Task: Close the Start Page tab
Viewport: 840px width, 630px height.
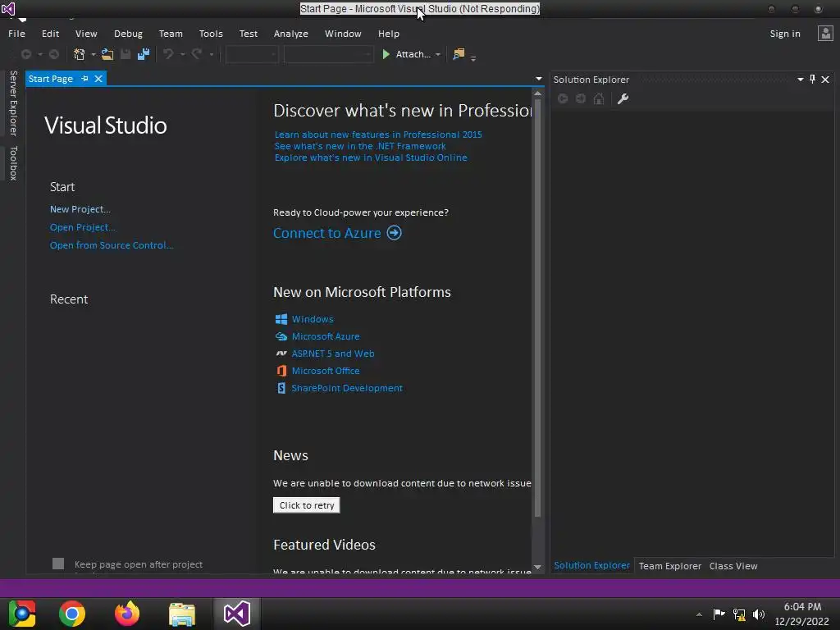Action: (x=98, y=79)
